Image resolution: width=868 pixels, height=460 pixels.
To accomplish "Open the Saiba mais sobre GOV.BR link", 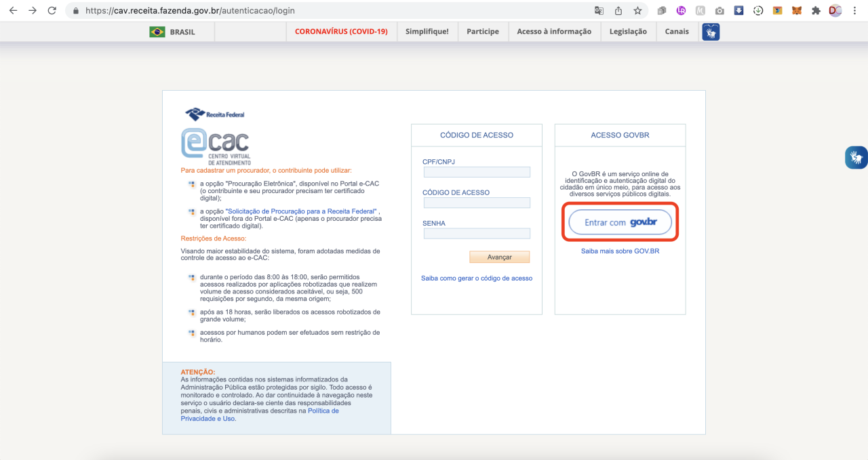I will coord(619,251).
